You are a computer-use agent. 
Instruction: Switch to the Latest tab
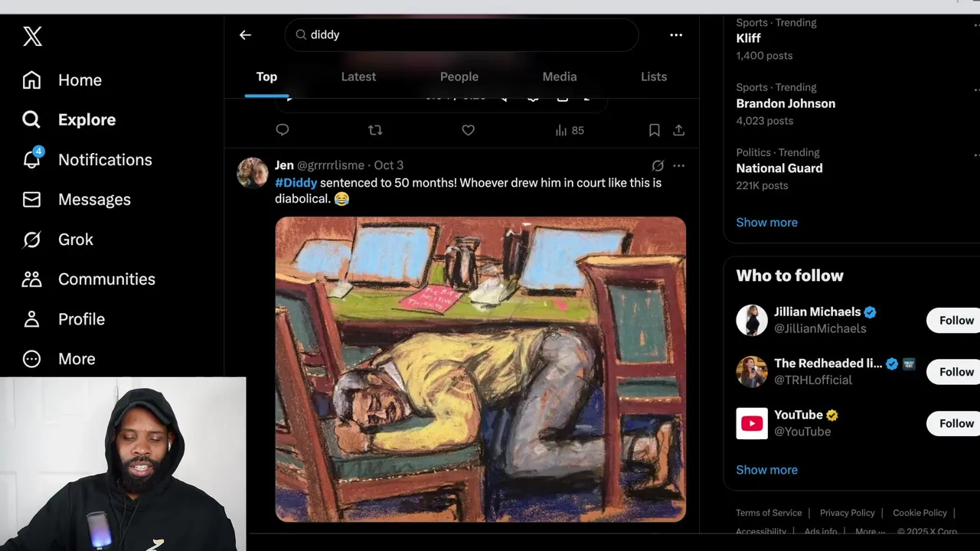pyautogui.click(x=358, y=77)
